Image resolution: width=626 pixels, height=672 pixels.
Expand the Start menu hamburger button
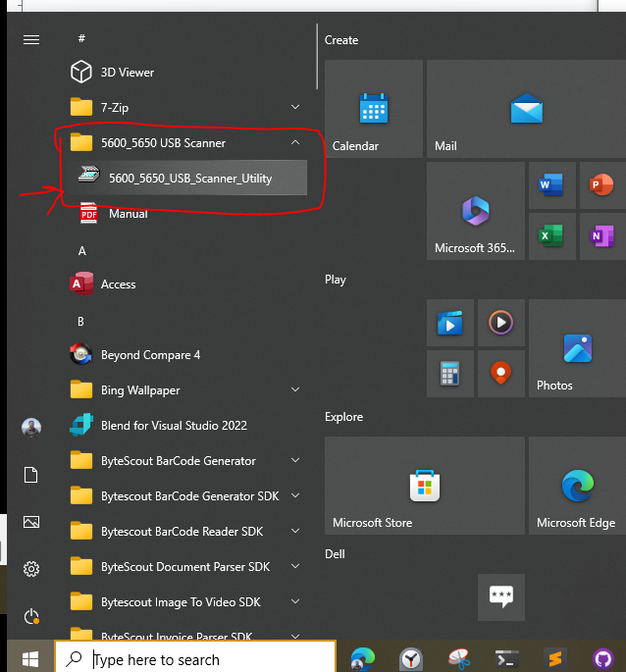31,40
